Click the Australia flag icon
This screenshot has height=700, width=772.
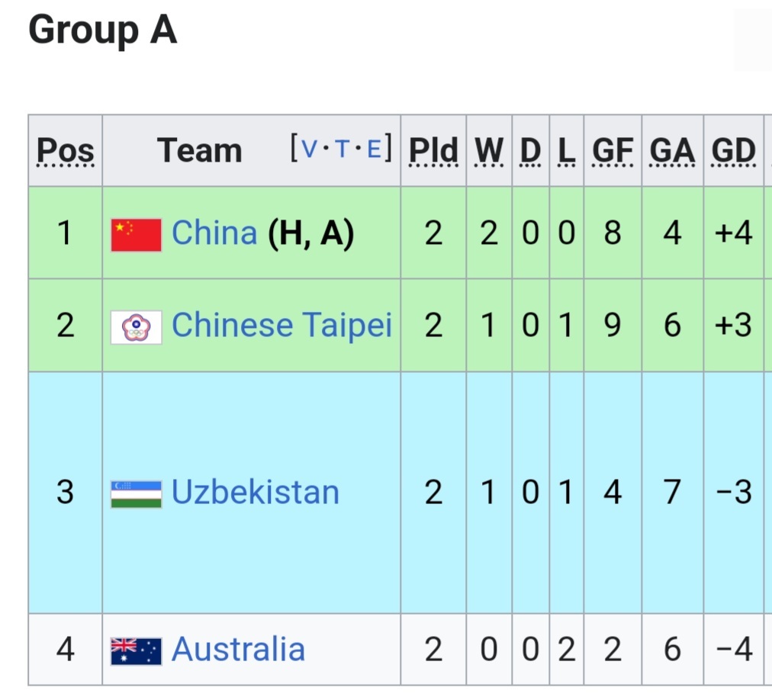(136, 650)
